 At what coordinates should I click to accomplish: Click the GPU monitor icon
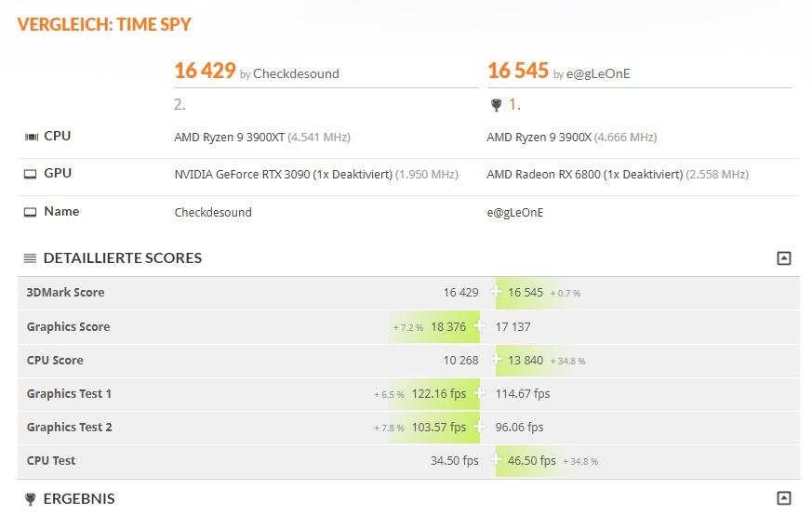31,174
